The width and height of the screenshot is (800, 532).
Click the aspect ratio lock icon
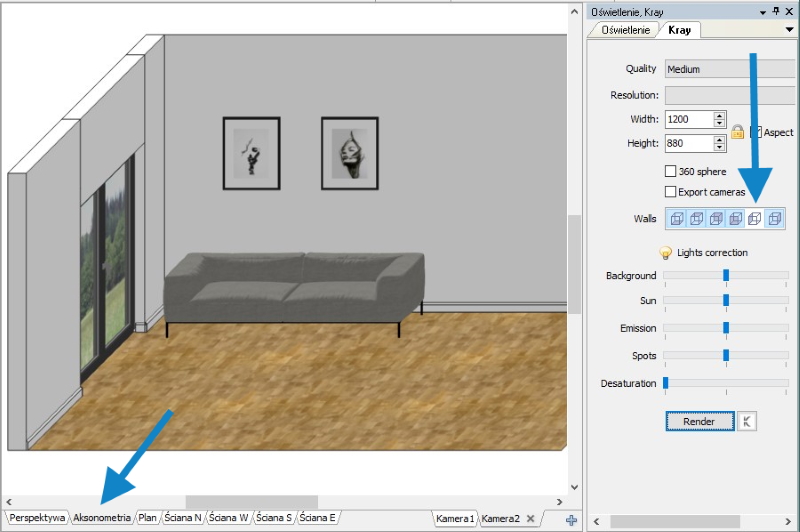point(738,132)
